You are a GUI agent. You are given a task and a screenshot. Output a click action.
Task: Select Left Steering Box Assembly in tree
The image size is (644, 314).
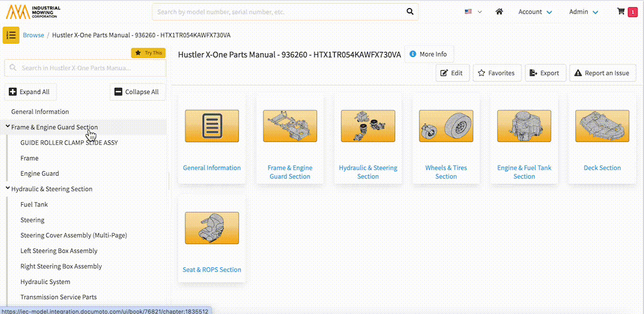point(59,251)
